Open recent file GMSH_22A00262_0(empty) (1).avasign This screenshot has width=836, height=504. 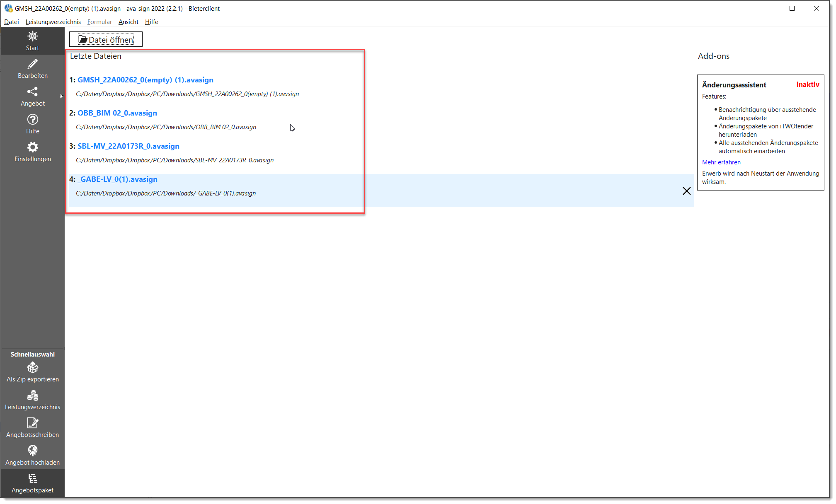[145, 80]
